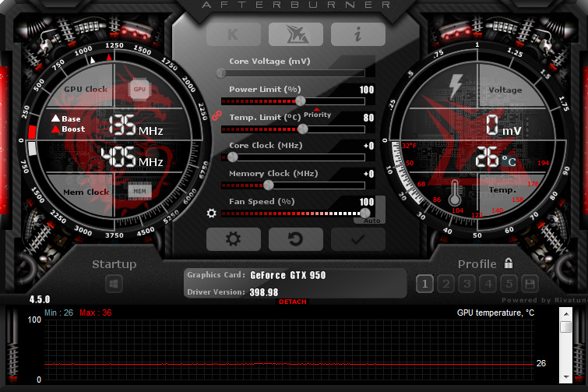
Task: Click the Temp. Limit value 80
Action: point(368,118)
